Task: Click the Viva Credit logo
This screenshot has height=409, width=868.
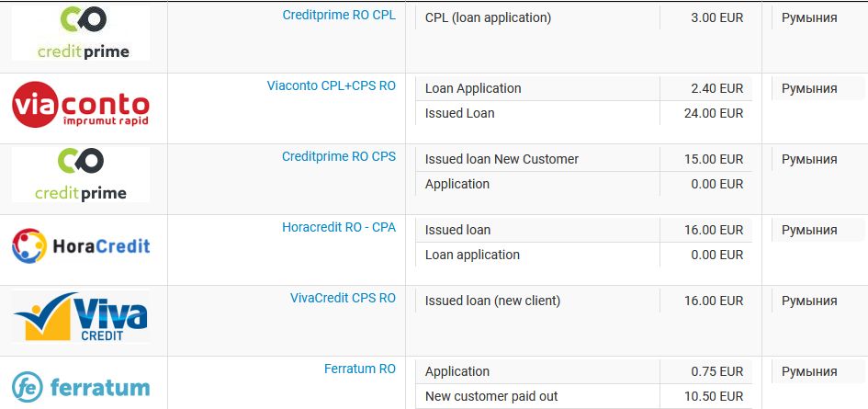Action: pyautogui.click(x=81, y=316)
